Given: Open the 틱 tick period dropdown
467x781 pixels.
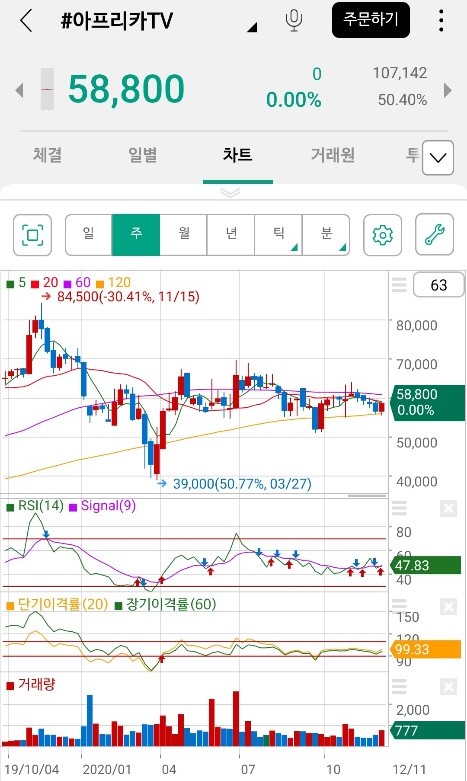Looking at the screenshot, I should (278, 235).
